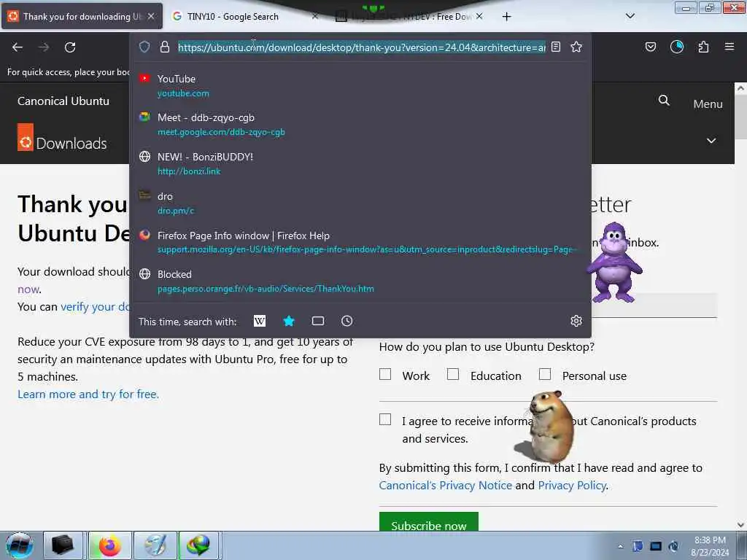The width and height of the screenshot is (747, 560).
Task: Open the list all tabs dropdown arrow
Action: pos(630,16)
